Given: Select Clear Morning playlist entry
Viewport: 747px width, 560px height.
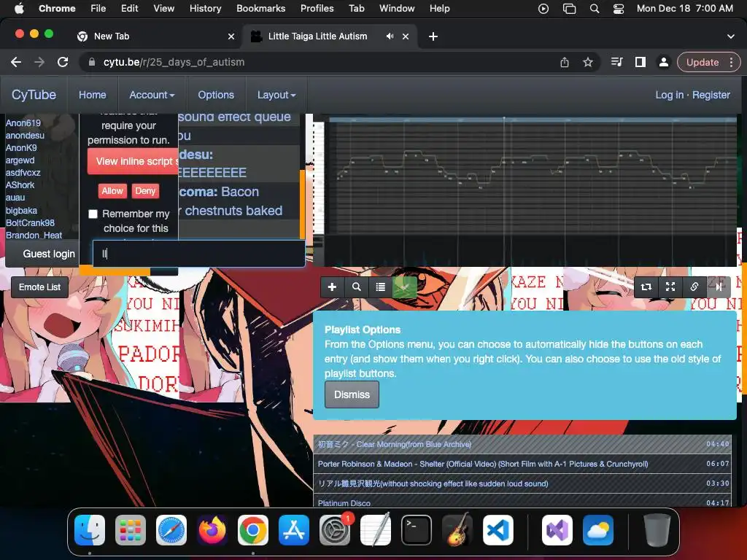Looking at the screenshot, I should [x=522, y=444].
